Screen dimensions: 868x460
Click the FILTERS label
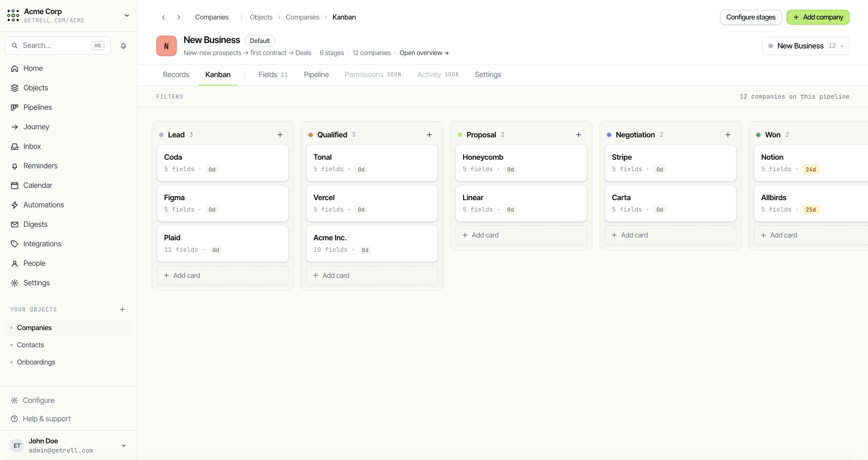click(x=169, y=97)
